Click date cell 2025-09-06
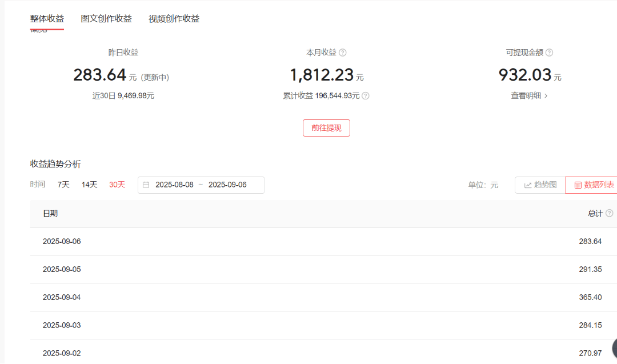Viewport: 617px width, 364px height. coord(62,241)
